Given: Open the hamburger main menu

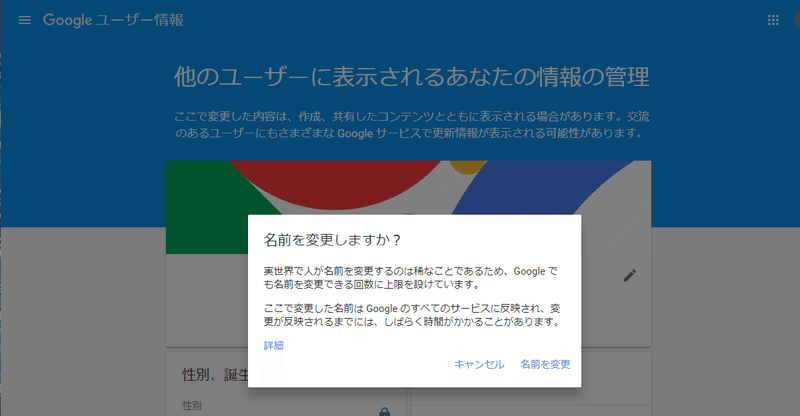Looking at the screenshot, I should click(x=24, y=20).
